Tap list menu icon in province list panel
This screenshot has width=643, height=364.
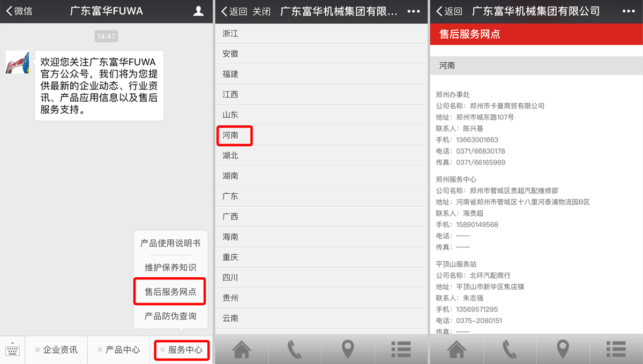coord(401,349)
